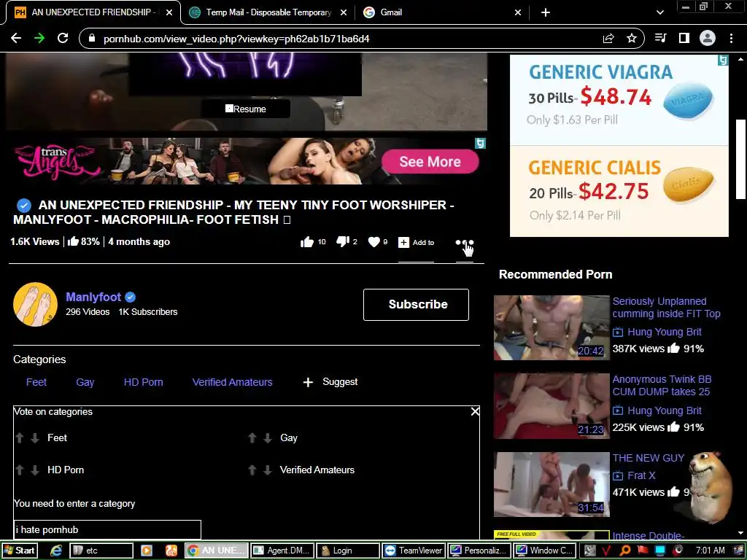Image resolution: width=747 pixels, height=560 pixels.
Task: Click the recommended thumbnail with 20:42 duration
Action: click(551, 327)
